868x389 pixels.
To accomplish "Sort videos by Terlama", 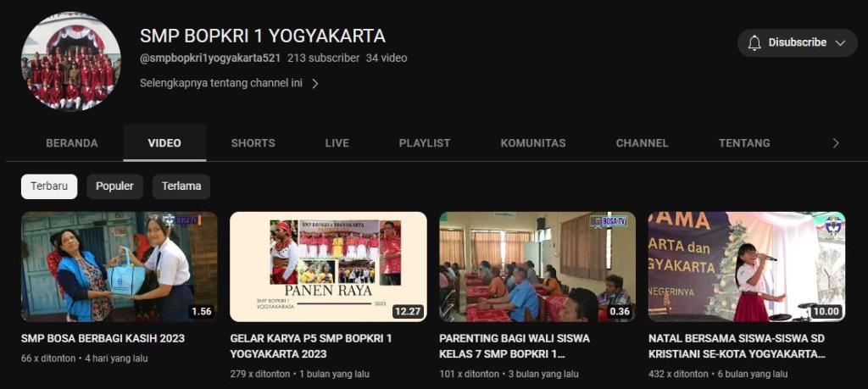I will [181, 186].
